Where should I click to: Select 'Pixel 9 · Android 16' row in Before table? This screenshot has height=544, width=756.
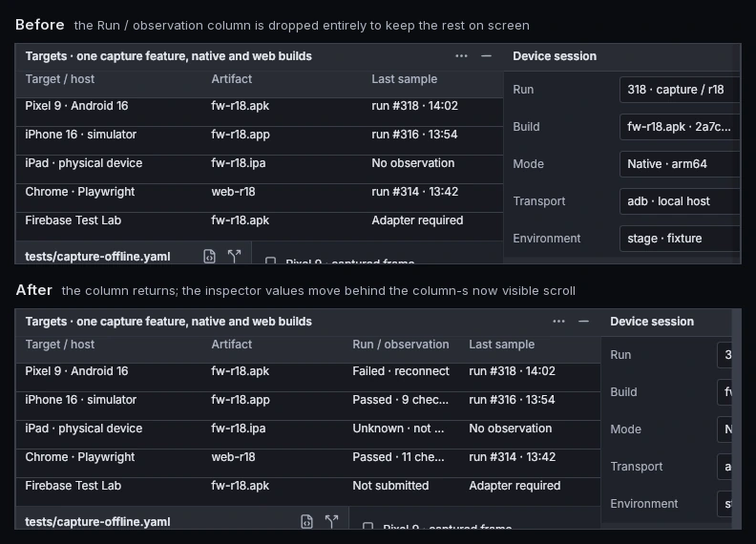pyautogui.click(x=260, y=112)
